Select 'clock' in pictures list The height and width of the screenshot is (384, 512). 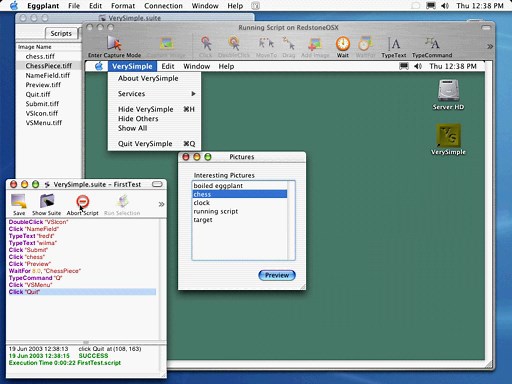[x=239, y=203]
